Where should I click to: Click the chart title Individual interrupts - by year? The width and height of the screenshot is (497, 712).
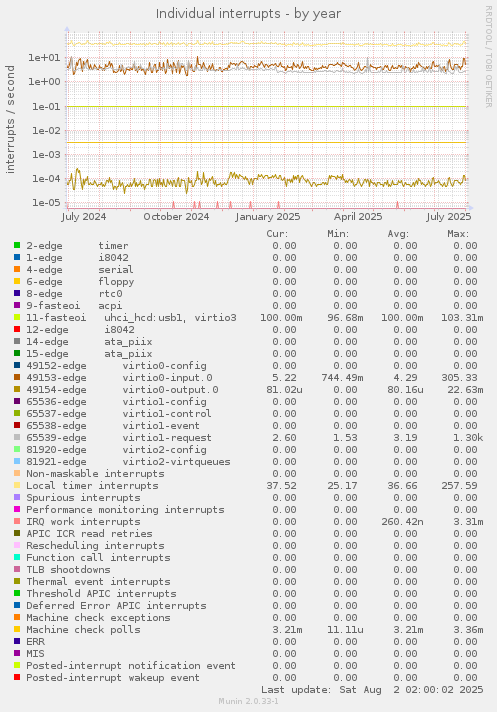click(248, 14)
